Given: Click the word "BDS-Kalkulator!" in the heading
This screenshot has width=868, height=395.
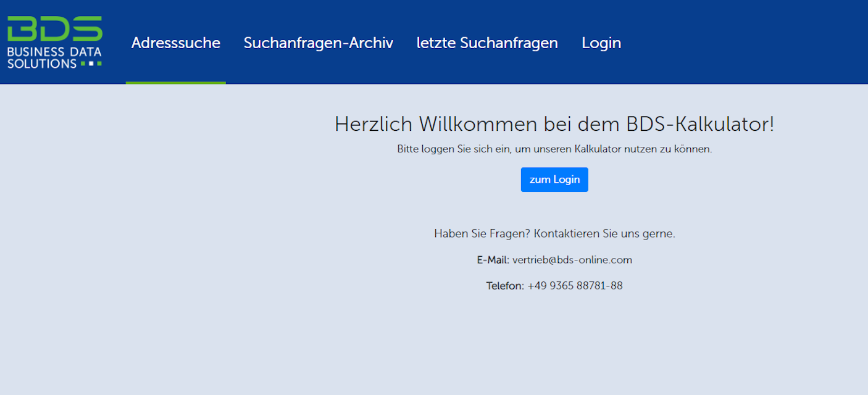Looking at the screenshot, I should coord(700,124).
